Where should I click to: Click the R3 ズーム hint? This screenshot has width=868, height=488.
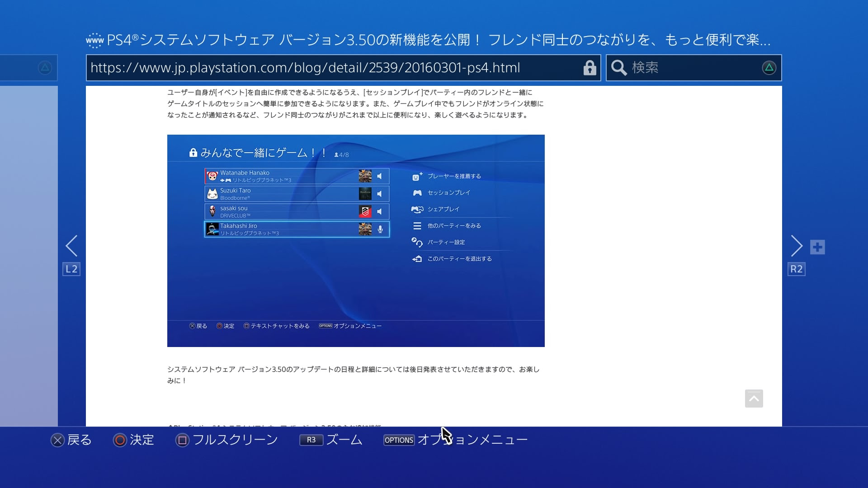[x=331, y=440]
